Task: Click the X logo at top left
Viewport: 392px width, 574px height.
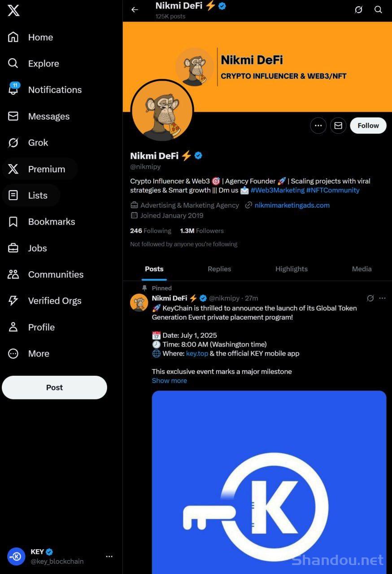Action: (x=13, y=10)
